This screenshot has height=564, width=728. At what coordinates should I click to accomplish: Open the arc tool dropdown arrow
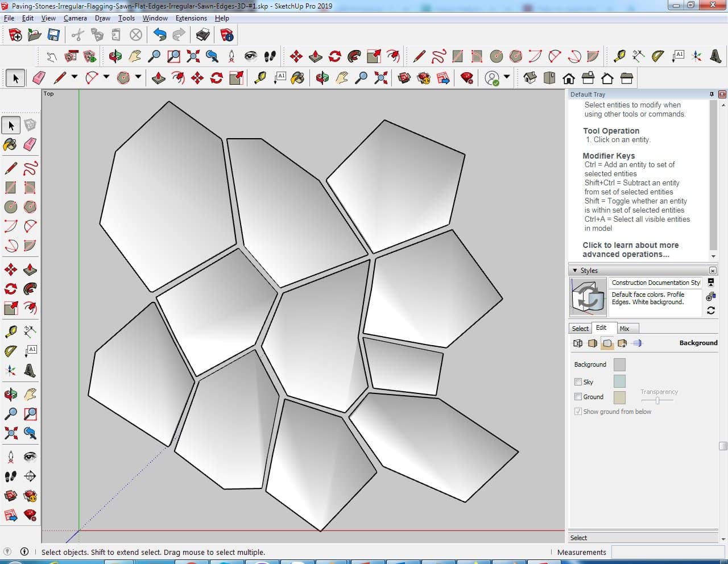pos(106,77)
